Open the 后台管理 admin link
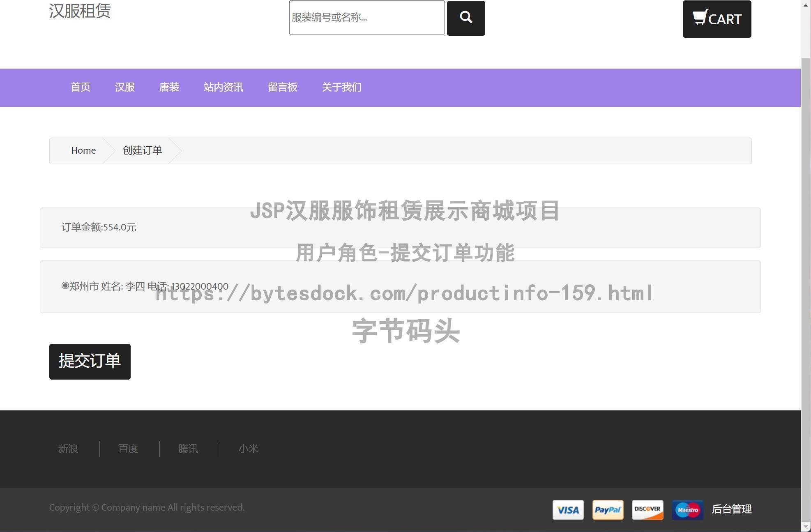 (732, 509)
